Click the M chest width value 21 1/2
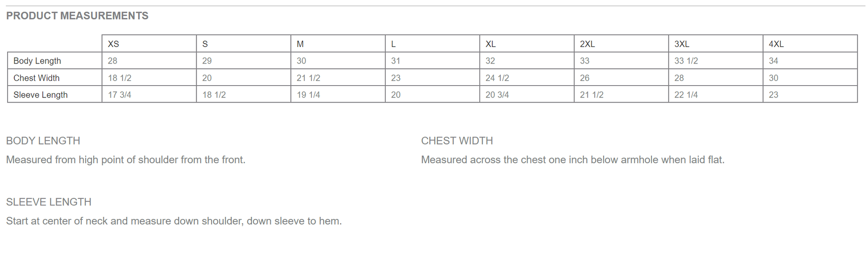 tap(308, 78)
